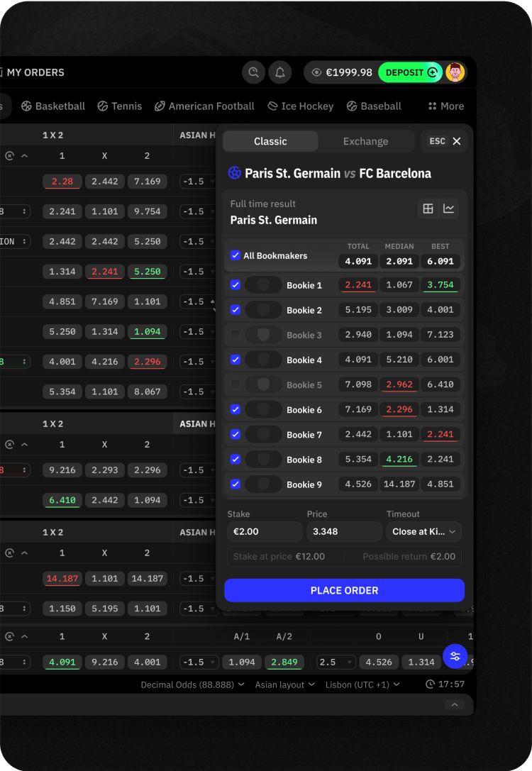Check the Bookie 5 checkbox
The height and width of the screenshot is (771, 532).
click(235, 384)
